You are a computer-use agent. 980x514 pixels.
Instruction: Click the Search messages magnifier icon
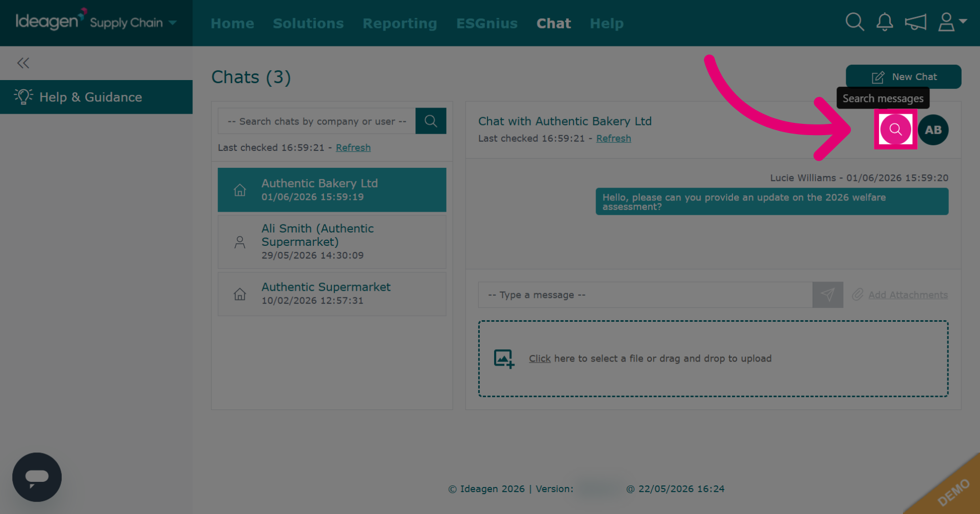895,130
